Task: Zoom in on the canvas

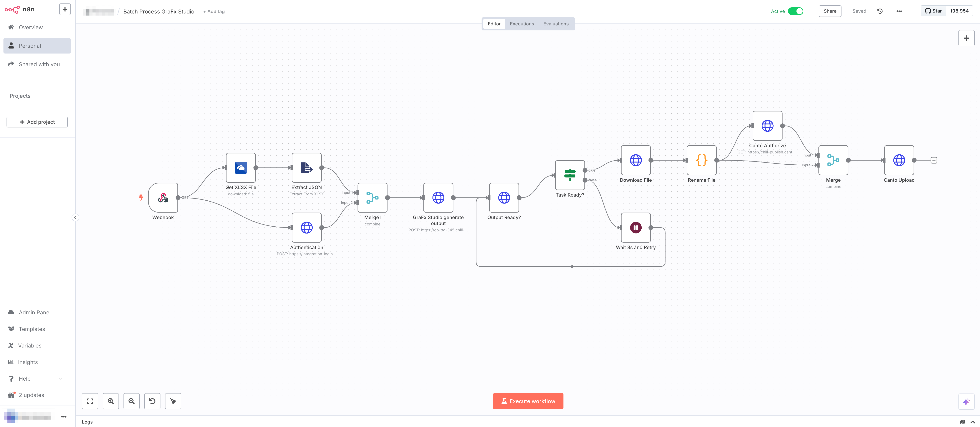Action: [x=111, y=401]
